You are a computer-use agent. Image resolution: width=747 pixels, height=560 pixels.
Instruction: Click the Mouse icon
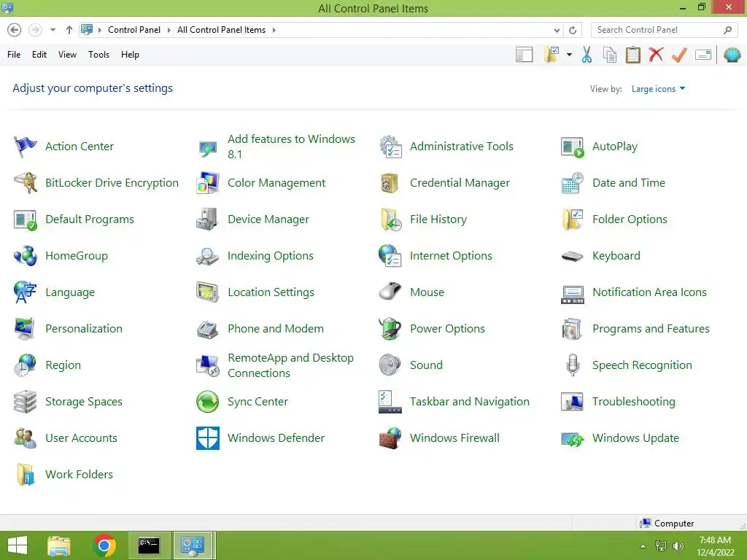click(390, 292)
